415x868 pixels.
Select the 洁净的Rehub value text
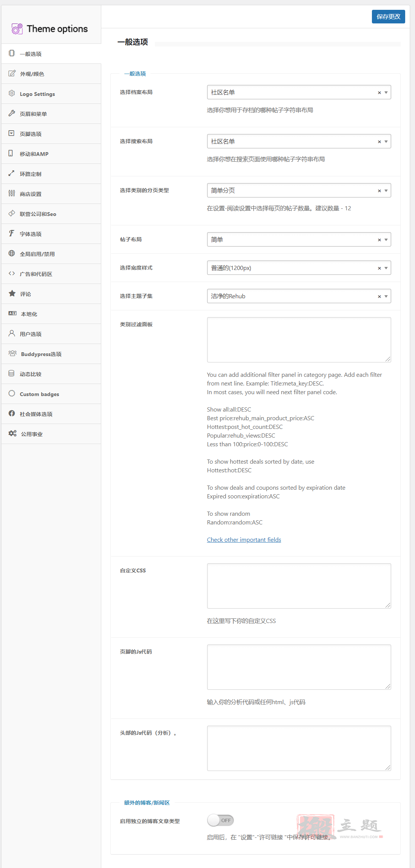click(x=228, y=296)
